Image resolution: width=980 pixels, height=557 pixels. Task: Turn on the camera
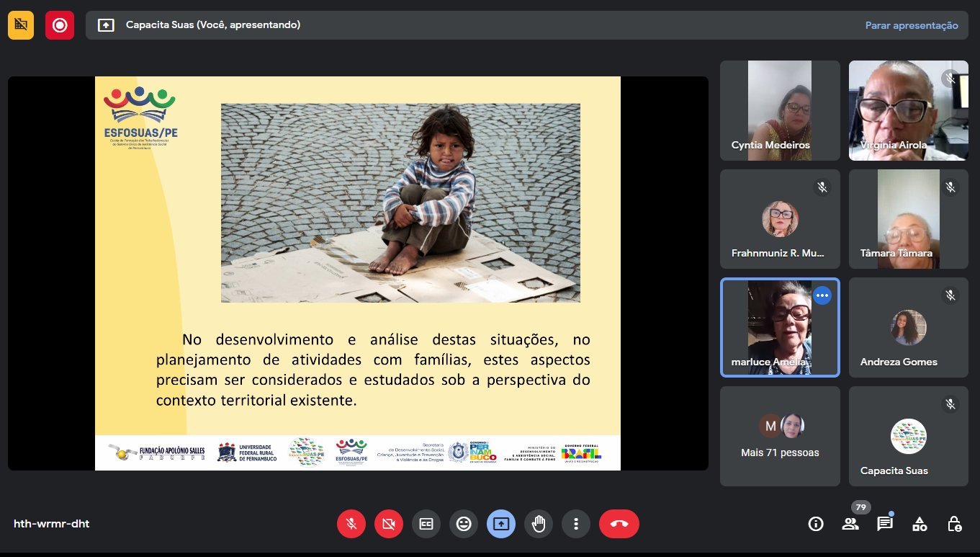[389, 524]
